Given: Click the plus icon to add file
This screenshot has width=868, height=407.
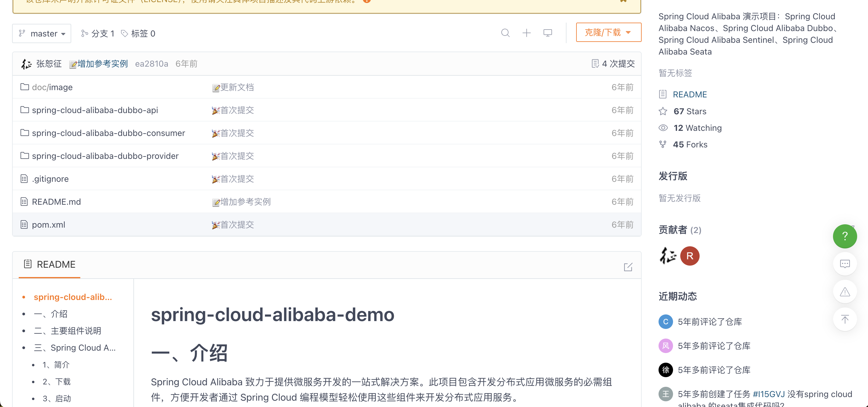Looking at the screenshot, I should point(526,33).
